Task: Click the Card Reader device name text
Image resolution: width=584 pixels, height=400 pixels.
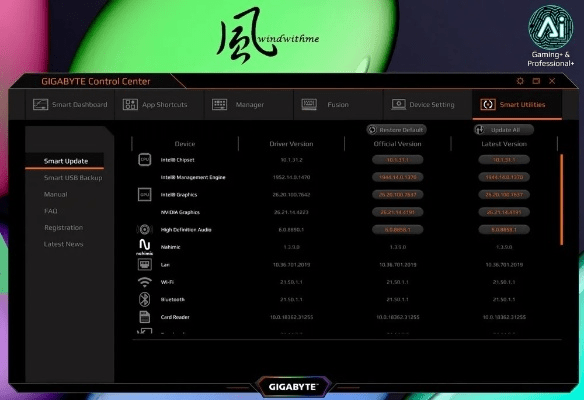Action: click(x=175, y=317)
